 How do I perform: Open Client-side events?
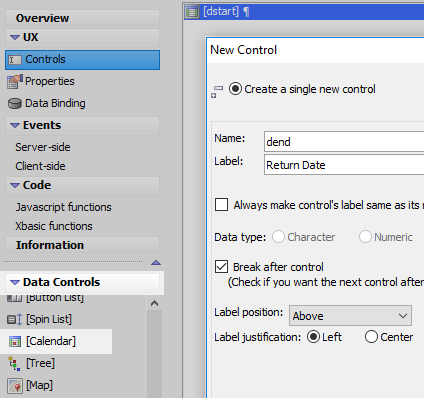click(x=40, y=166)
